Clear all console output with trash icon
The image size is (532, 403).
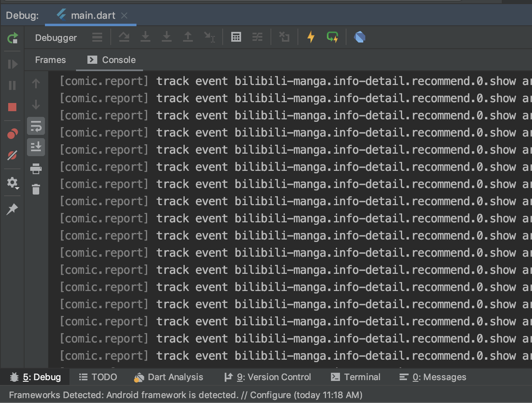[36, 189]
